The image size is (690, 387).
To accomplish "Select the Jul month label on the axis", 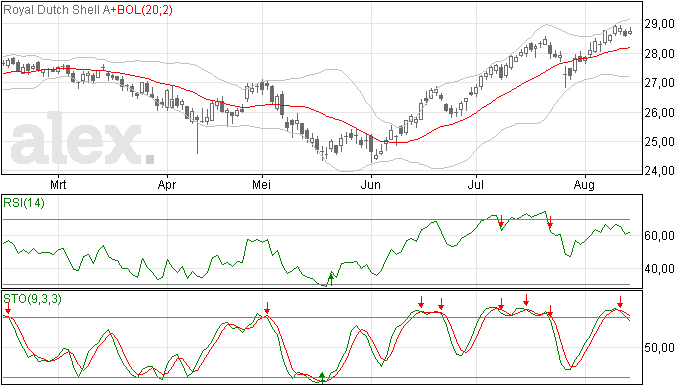I will point(476,184).
